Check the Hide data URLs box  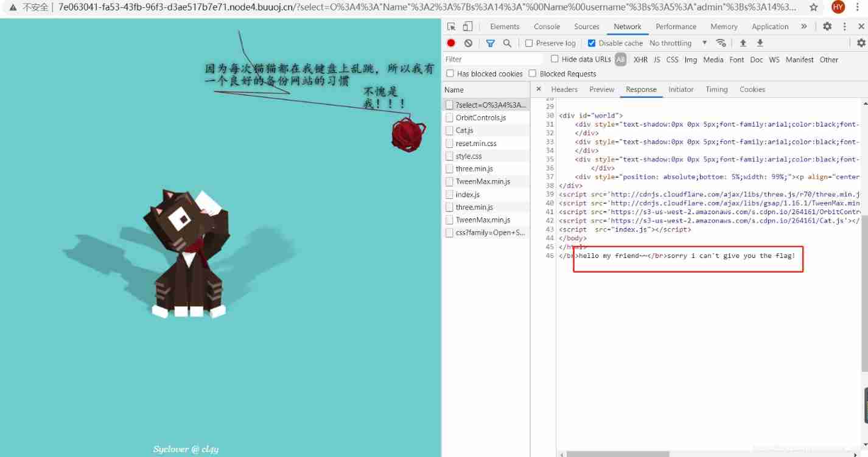click(x=555, y=59)
